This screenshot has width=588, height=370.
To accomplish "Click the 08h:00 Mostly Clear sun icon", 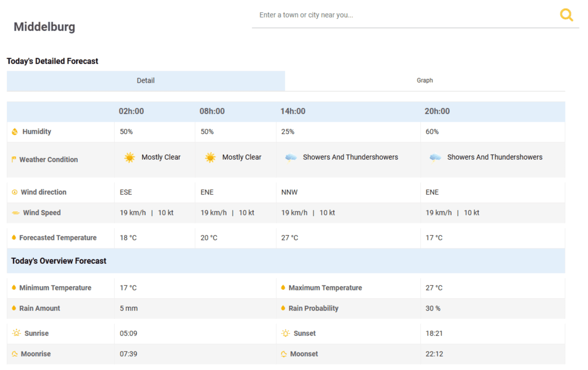I will 211,157.
